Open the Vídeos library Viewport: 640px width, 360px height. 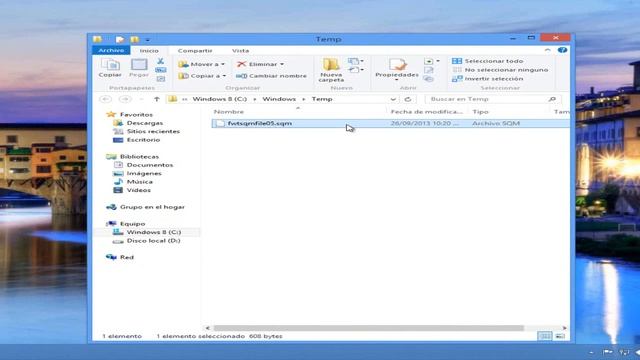click(x=138, y=190)
